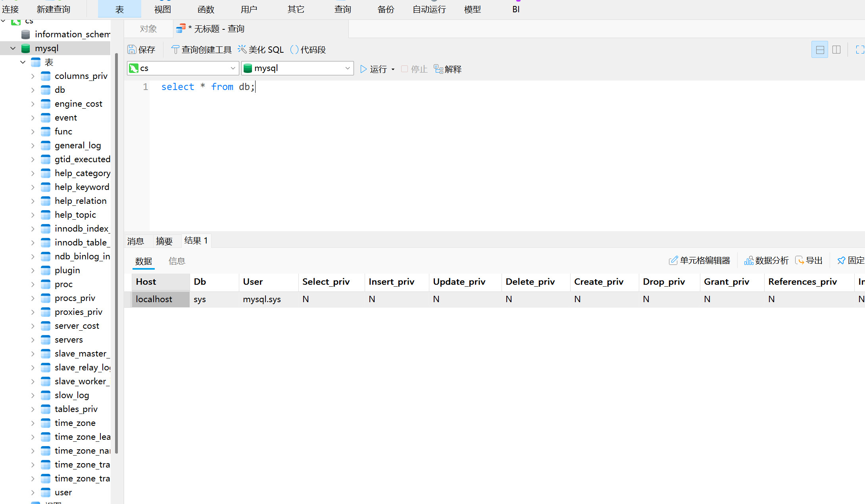
Task: Click the Data Analysis (数据分析) icon
Action: (x=749, y=261)
